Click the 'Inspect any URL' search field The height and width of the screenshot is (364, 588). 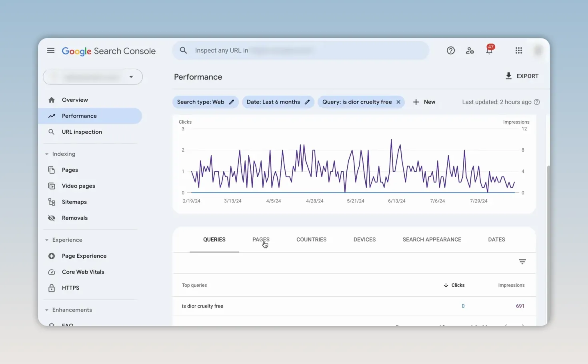[x=300, y=50]
